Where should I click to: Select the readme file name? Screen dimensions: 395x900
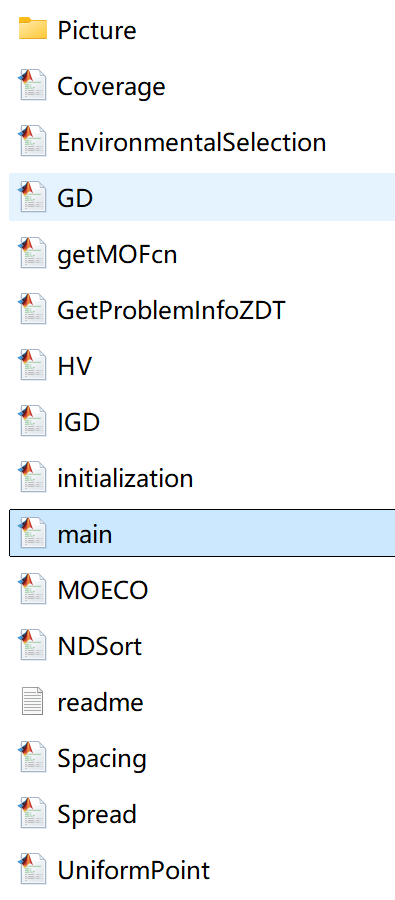click(100, 703)
